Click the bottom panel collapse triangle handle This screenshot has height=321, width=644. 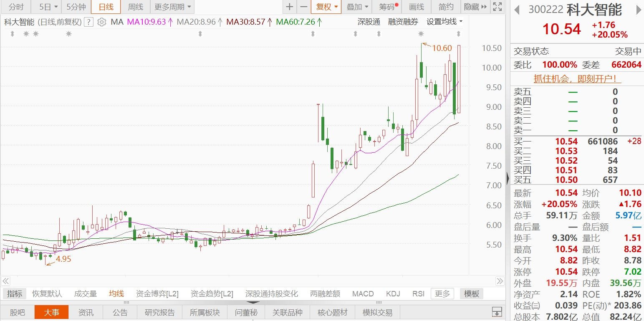tap(253, 302)
